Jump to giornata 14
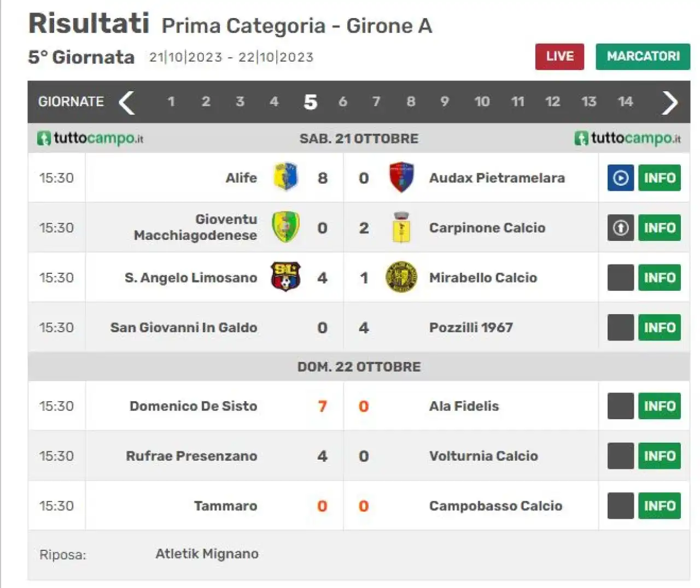 [x=625, y=102]
